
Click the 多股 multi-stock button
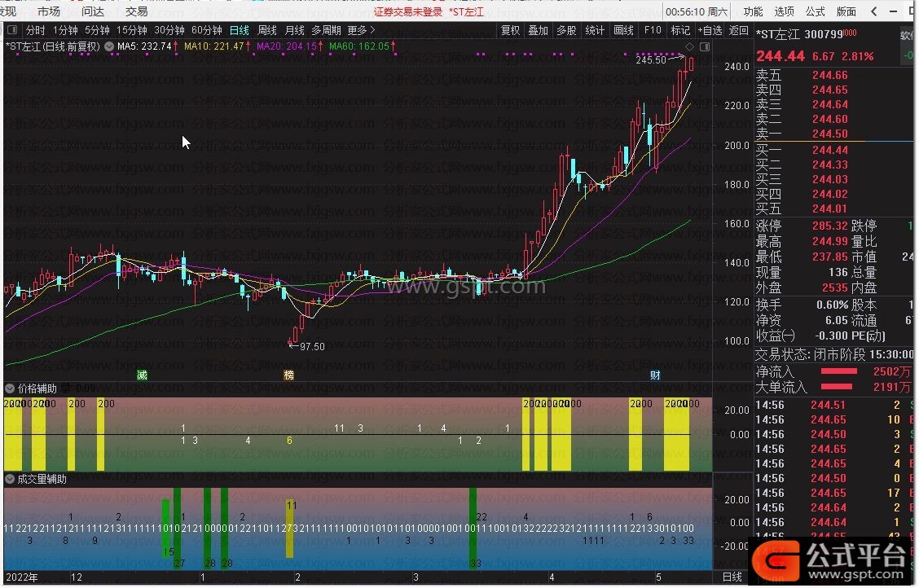[x=566, y=30]
